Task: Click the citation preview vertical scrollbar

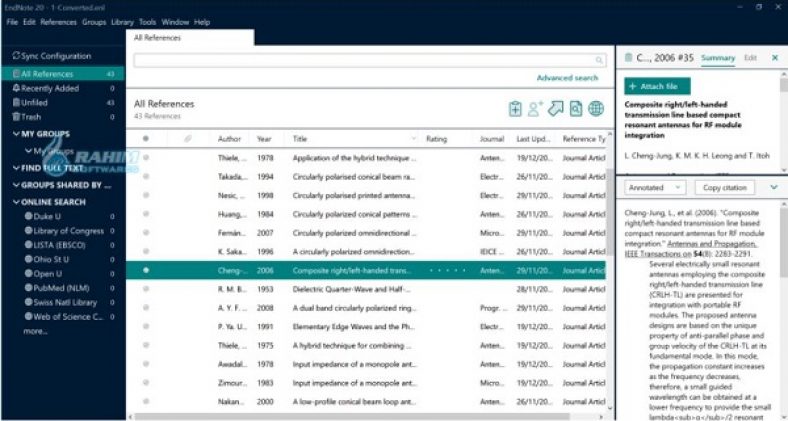Action: point(783,241)
